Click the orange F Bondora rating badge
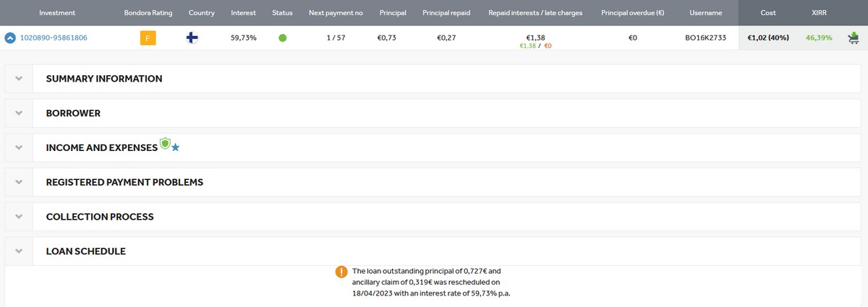 coord(148,38)
